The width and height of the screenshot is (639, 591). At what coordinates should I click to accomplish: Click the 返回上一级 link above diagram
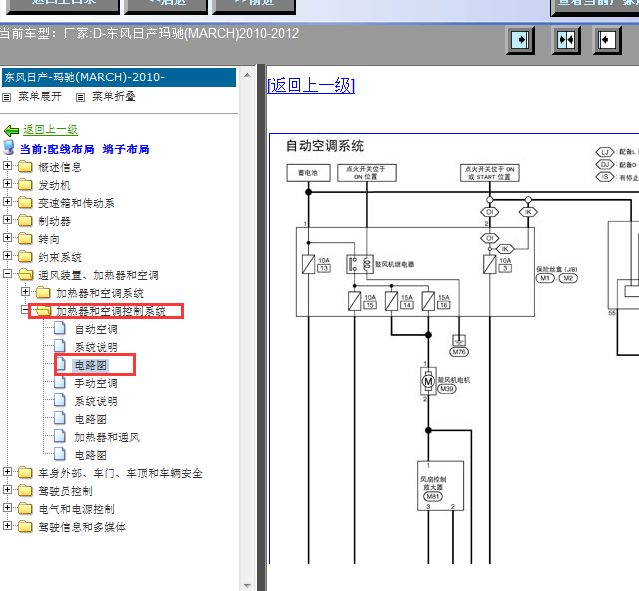pos(311,86)
